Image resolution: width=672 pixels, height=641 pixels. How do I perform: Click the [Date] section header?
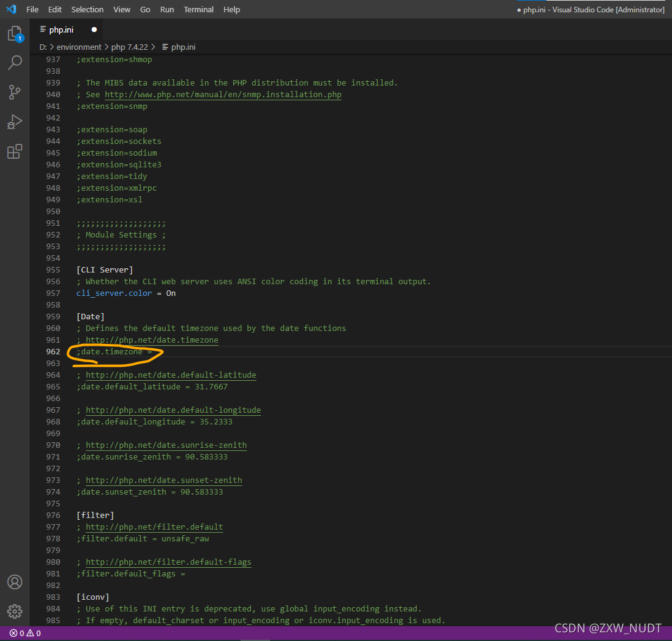click(x=90, y=317)
